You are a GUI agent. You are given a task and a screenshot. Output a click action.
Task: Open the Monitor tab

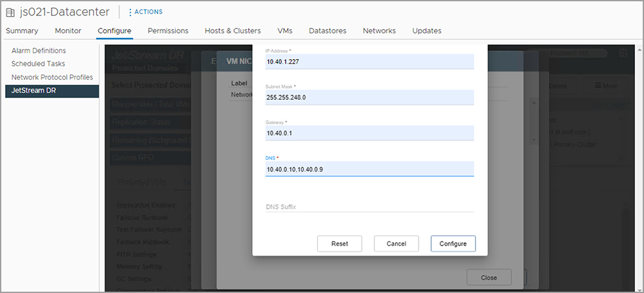click(68, 30)
